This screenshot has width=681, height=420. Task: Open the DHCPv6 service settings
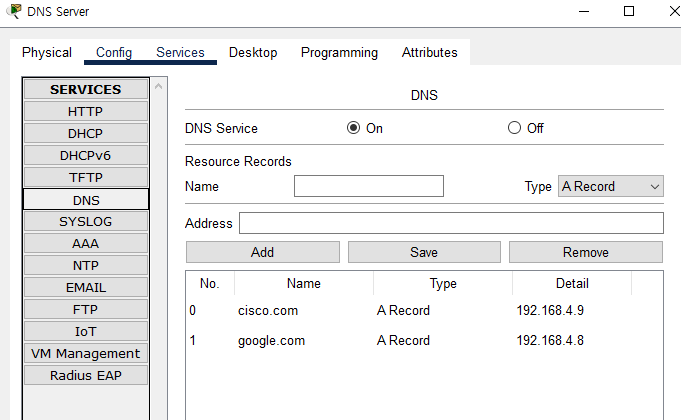tap(86, 155)
